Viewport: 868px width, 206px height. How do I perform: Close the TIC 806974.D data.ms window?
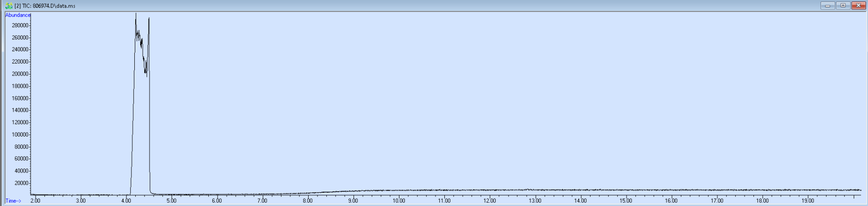pos(858,5)
